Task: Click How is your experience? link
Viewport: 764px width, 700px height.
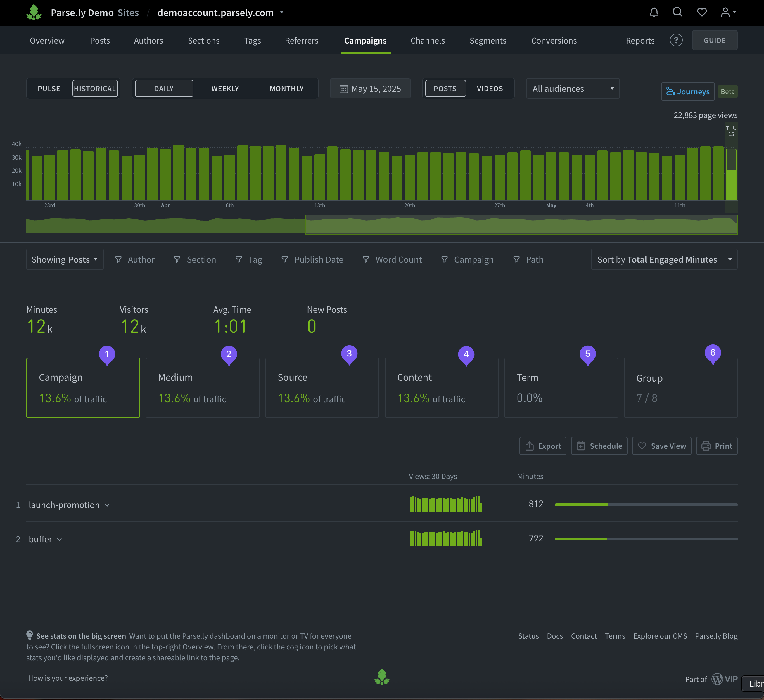Action: pos(68,678)
